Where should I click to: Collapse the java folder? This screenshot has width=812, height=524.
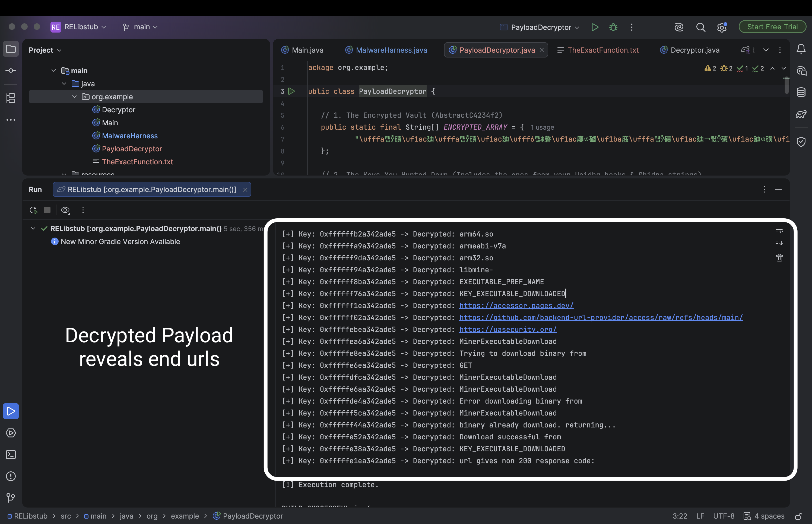point(64,83)
